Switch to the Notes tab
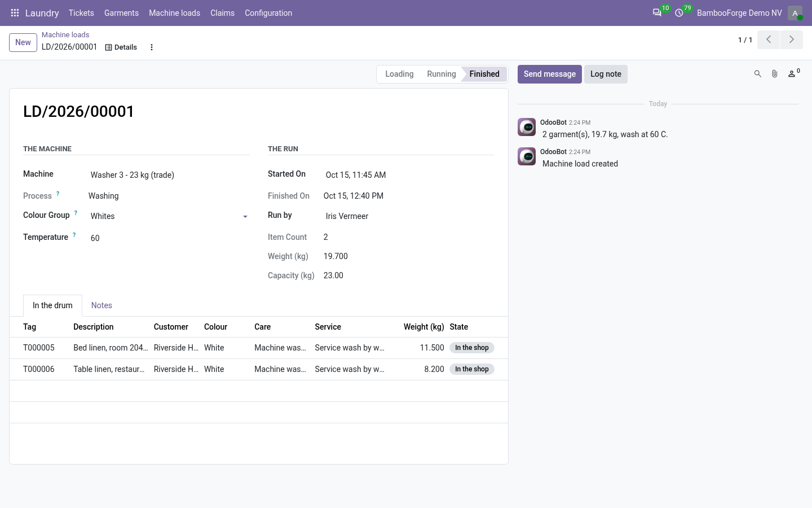This screenshot has width=812, height=508. (101, 305)
